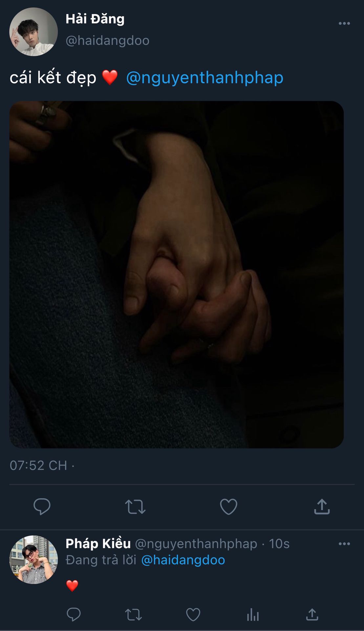364x631 pixels.
Task: Open the @nguyenthanhphap mention in tweet text
Action: [204, 78]
